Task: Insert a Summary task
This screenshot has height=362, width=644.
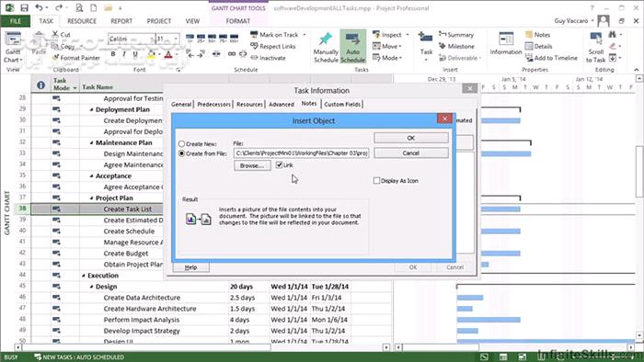Action: (x=456, y=35)
